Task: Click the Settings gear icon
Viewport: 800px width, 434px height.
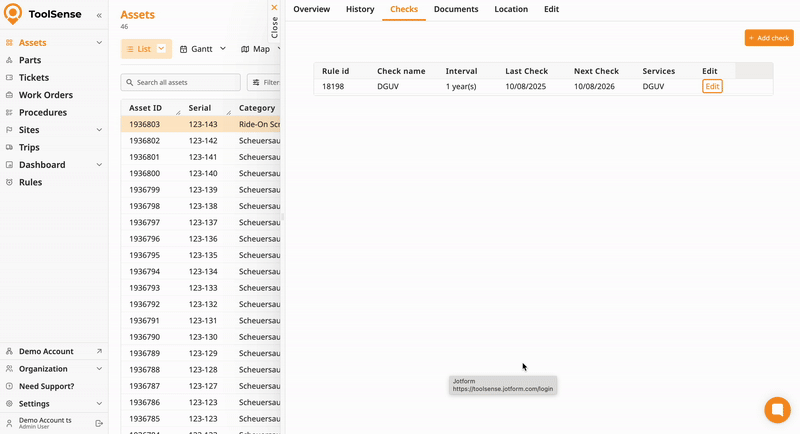Action: (x=9, y=403)
